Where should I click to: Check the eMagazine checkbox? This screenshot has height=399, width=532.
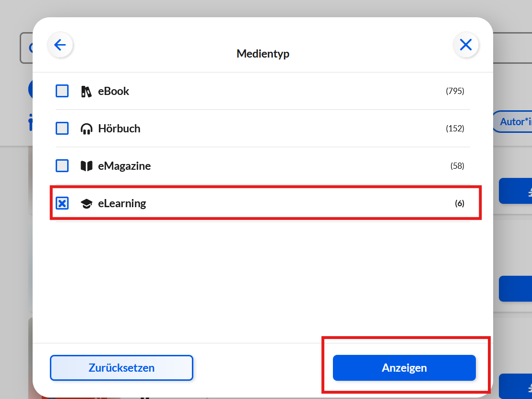click(62, 166)
